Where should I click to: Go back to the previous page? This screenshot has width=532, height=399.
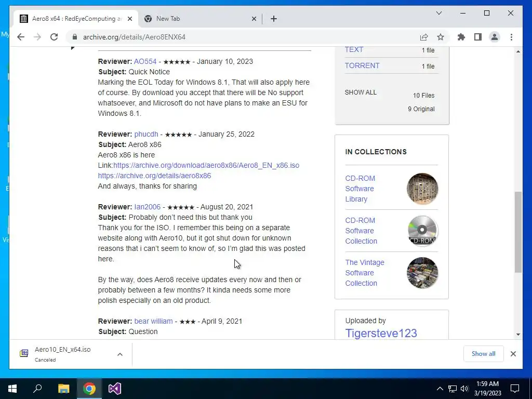pyautogui.click(x=21, y=37)
